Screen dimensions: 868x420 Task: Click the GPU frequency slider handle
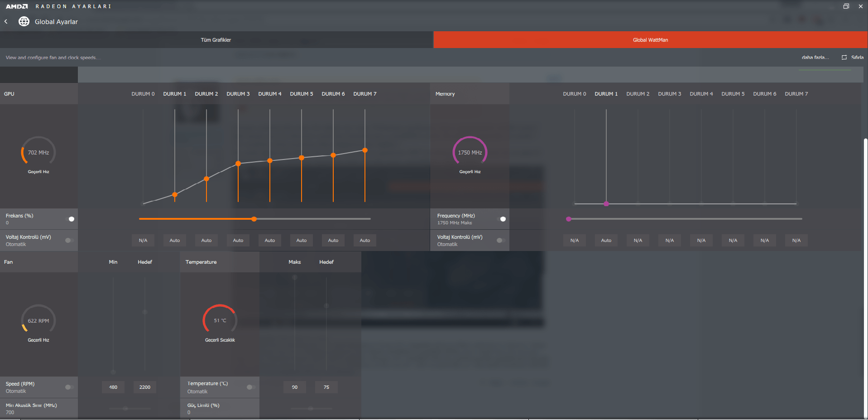click(x=254, y=219)
